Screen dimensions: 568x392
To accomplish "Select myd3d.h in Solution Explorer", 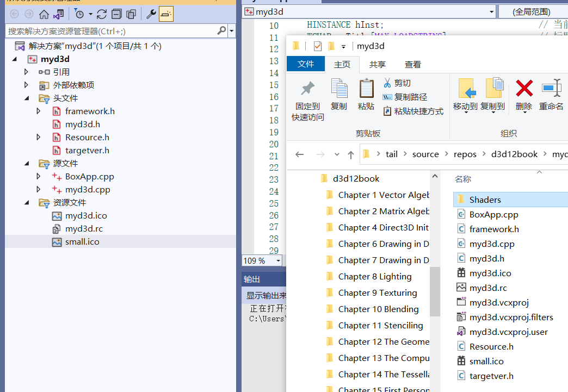I will 82,124.
